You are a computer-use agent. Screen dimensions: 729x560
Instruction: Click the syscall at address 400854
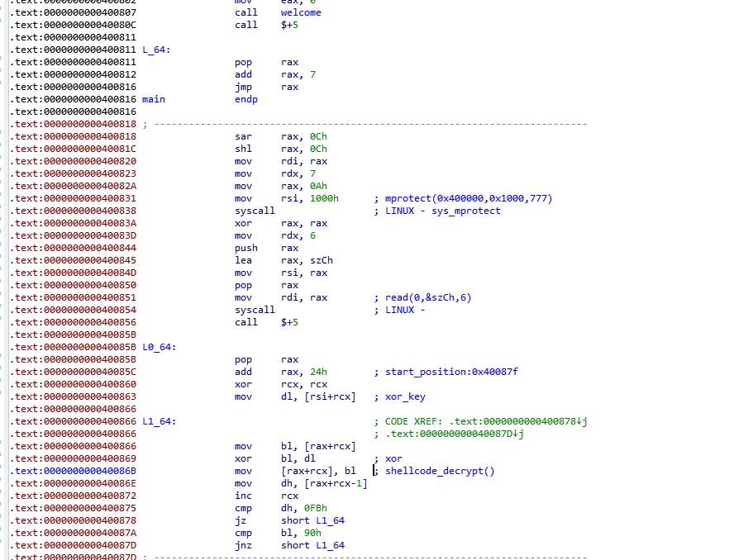[x=255, y=310]
